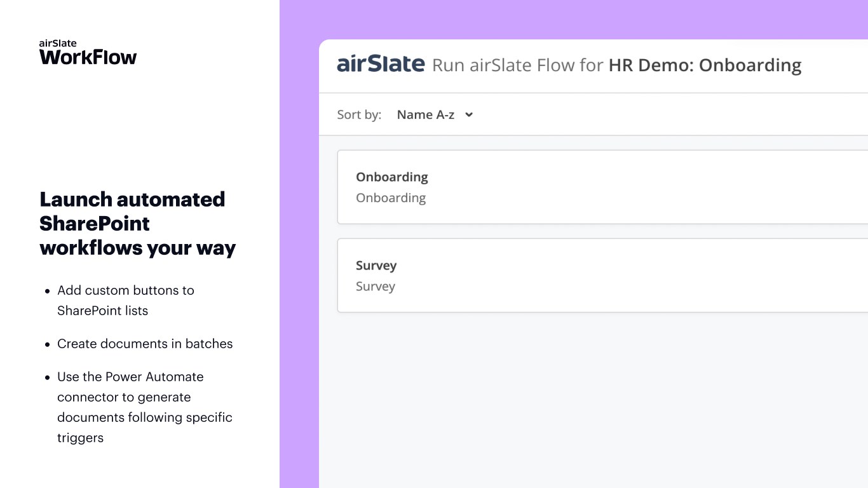This screenshot has height=488, width=868.
Task: Click the bold Survey card title
Action: tap(376, 266)
